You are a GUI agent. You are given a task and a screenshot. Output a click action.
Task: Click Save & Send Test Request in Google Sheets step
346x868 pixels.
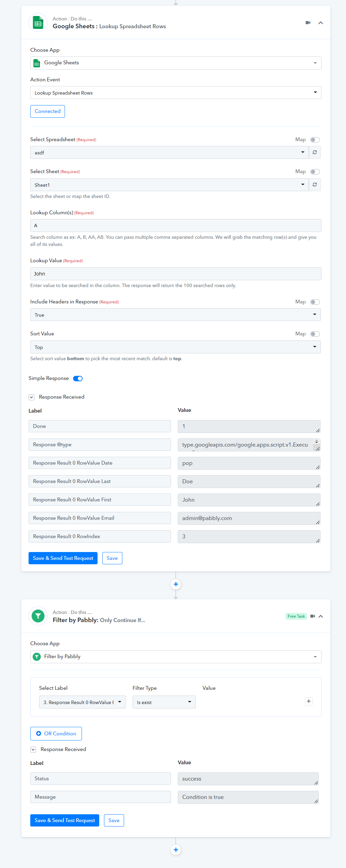63,558
